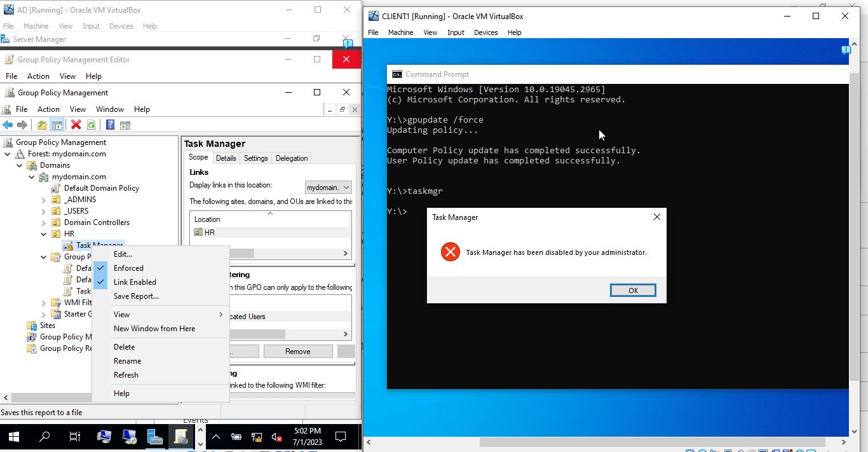Click the muted speaker tray icon
868x452 pixels.
[x=276, y=437]
